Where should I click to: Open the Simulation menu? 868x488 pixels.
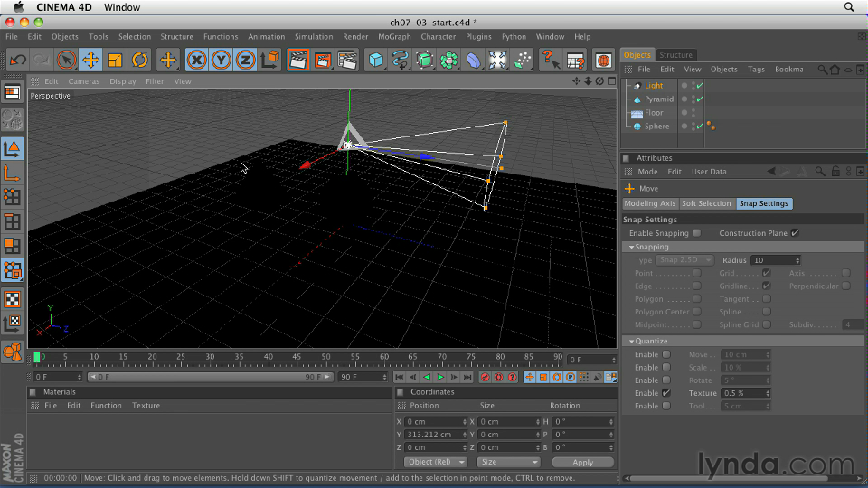(x=314, y=36)
